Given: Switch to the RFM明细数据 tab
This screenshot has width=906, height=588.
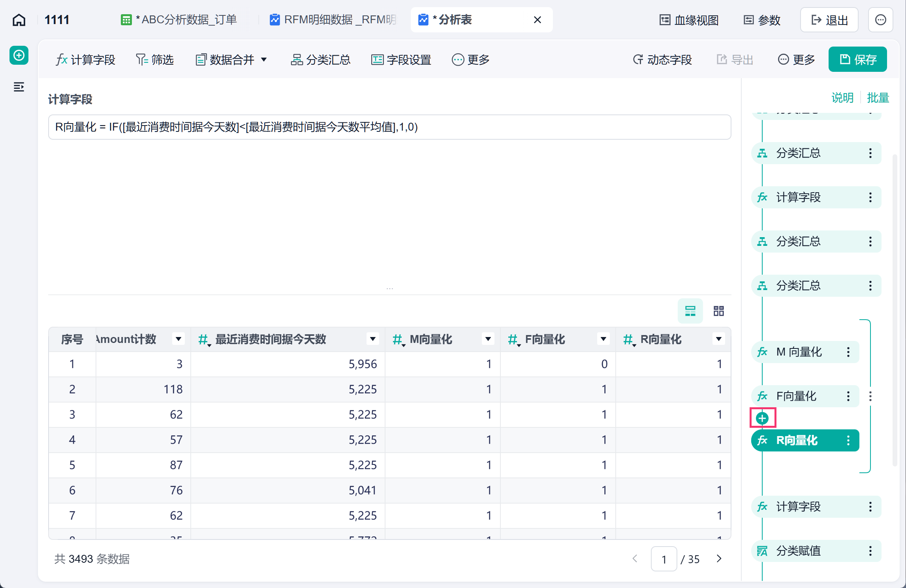Looking at the screenshot, I should [x=333, y=20].
